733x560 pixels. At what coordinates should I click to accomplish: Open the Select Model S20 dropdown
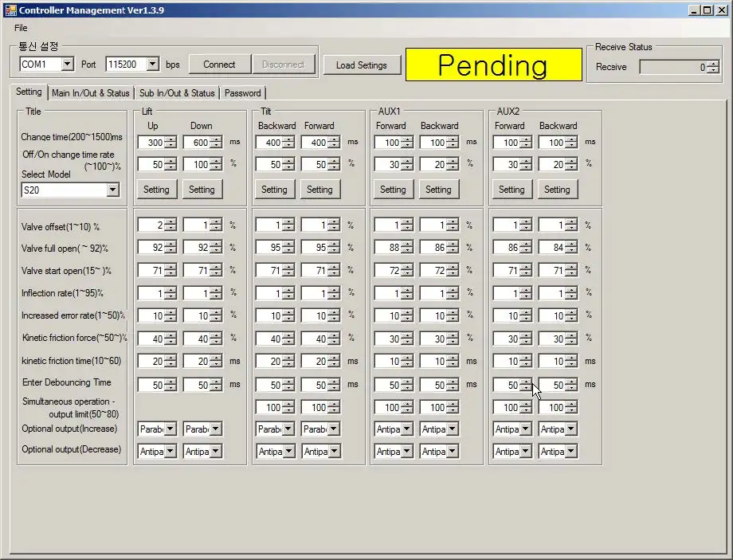(x=112, y=190)
